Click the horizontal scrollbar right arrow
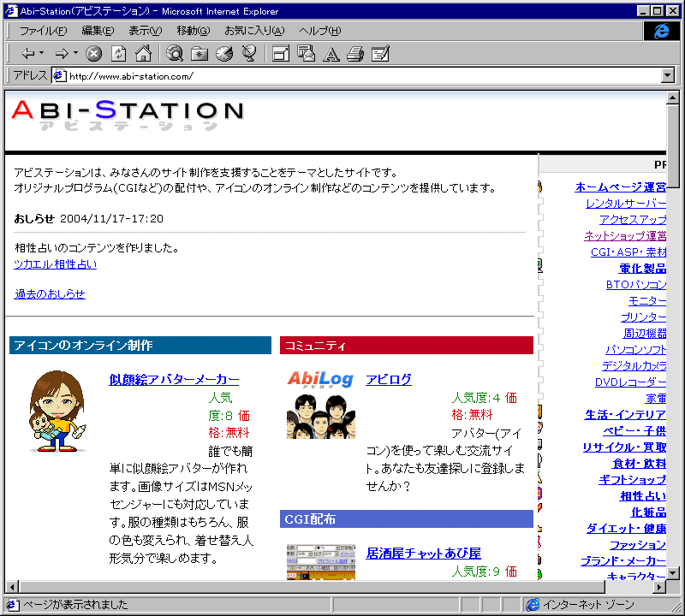 pyautogui.click(x=659, y=587)
